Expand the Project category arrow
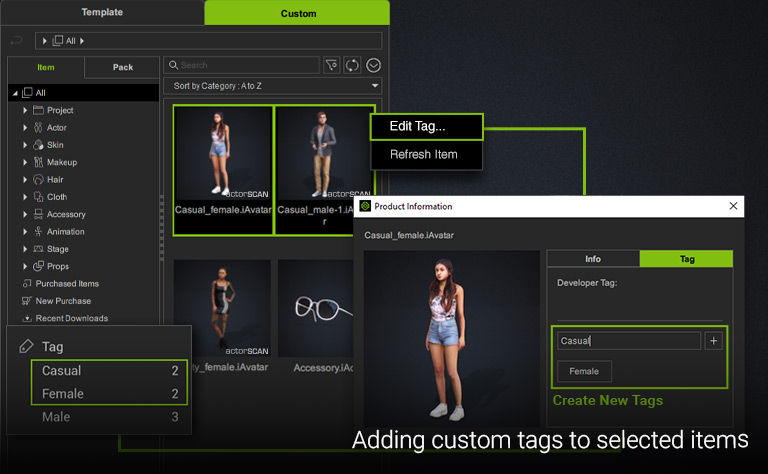The width and height of the screenshot is (768, 474). click(x=25, y=110)
